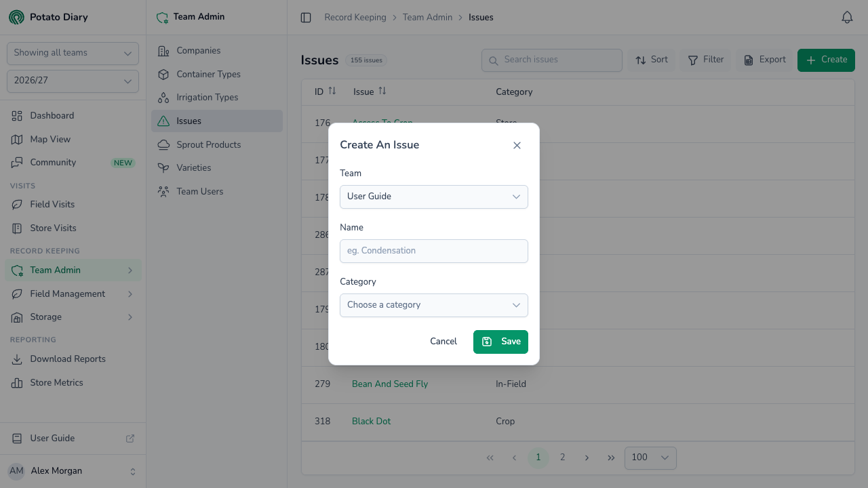Open Download Reports page

[x=73, y=359]
